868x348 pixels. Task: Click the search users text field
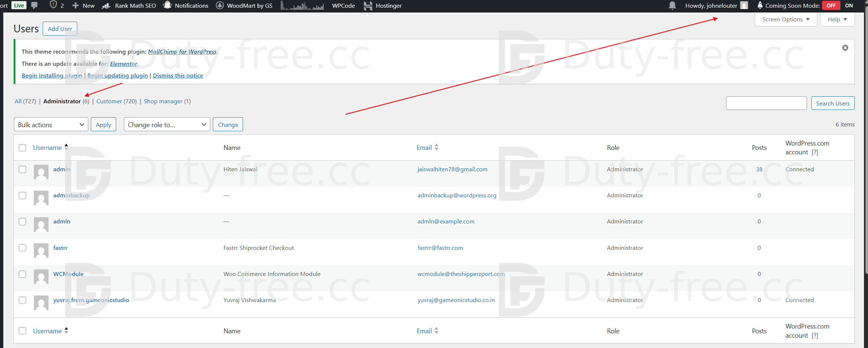pyautogui.click(x=766, y=103)
